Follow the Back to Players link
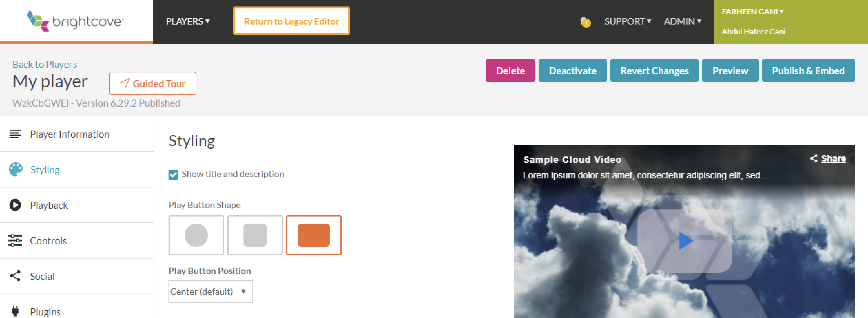Image resolution: width=868 pixels, height=318 pixels. [45, 64]
